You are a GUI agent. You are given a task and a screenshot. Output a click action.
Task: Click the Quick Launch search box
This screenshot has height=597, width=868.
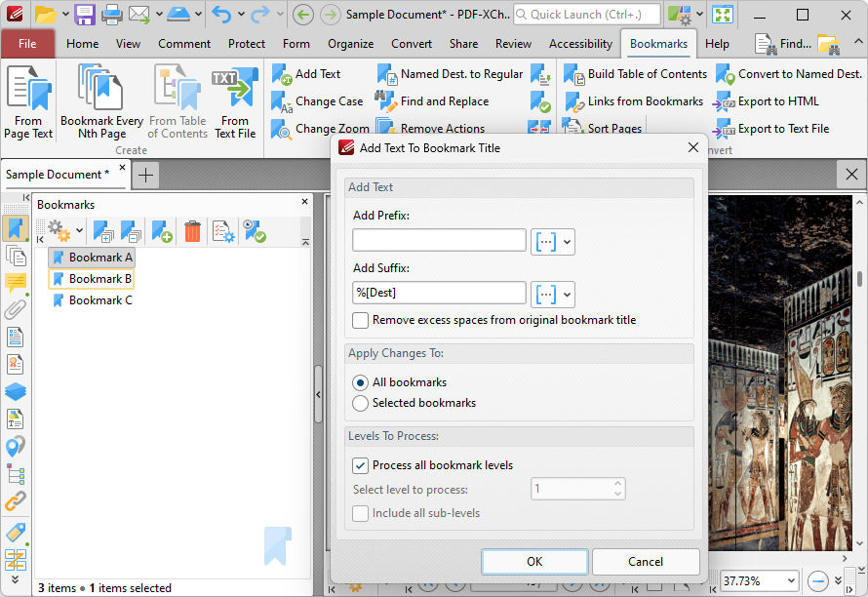point(587,15)
